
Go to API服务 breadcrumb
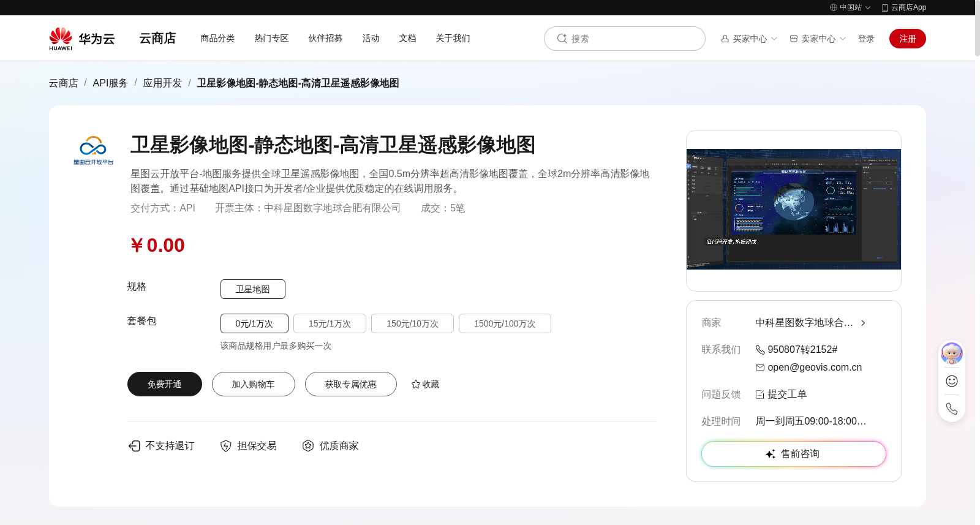pyautogui.click(x=110, y=83)
